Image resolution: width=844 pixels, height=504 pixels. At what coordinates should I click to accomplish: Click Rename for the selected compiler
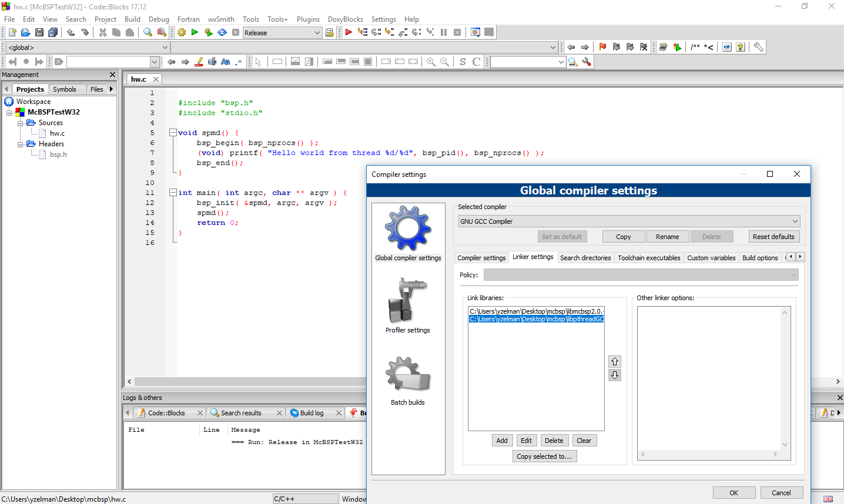(667, 237)
